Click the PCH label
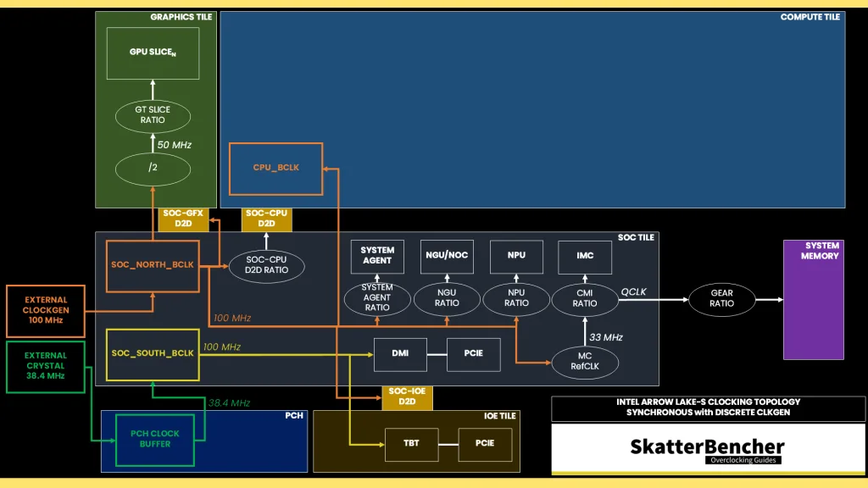Image resolution: width=868 pixels, height=488 pixels. click(294, 416)
